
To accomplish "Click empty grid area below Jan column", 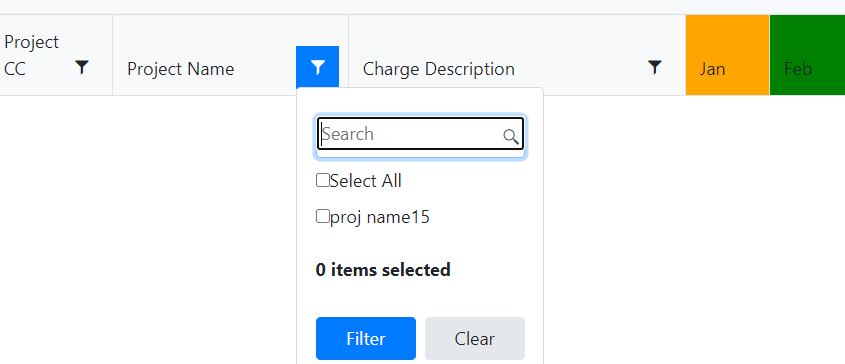I will (x=728, y=226).
